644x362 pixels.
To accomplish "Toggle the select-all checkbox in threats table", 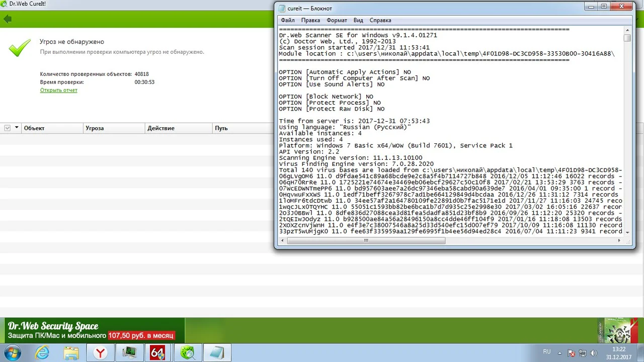I will click(x=7, y=128).
